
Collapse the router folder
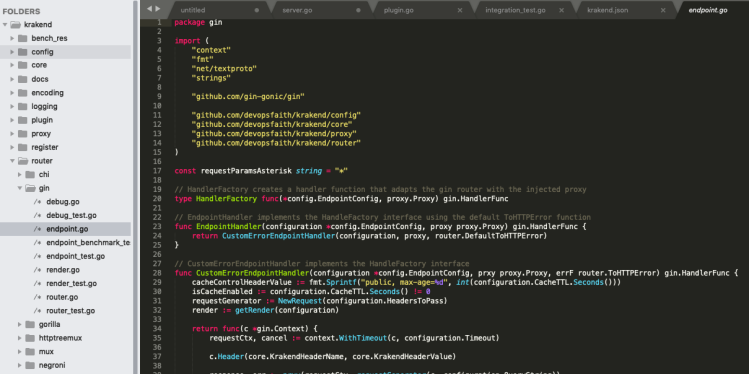tap(12, 161)
